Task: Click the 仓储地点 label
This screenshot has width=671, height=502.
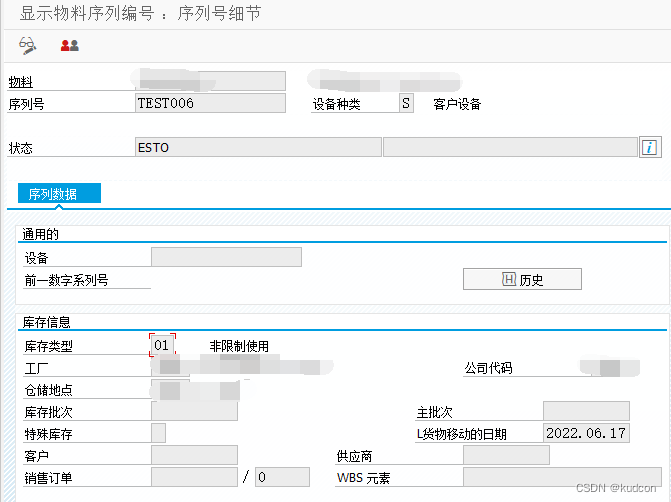Action: coord(48,390)
